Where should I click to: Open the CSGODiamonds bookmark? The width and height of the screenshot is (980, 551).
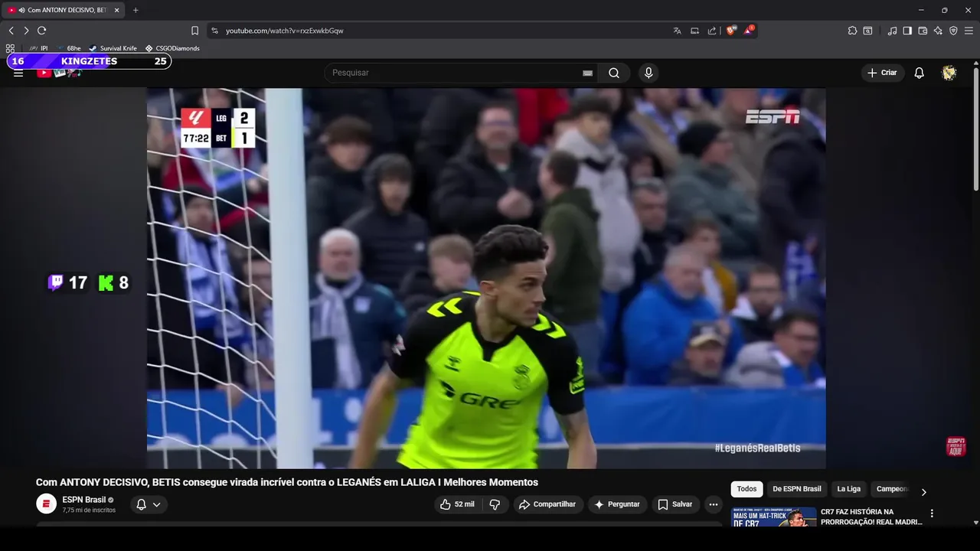(x=172, y=48)
